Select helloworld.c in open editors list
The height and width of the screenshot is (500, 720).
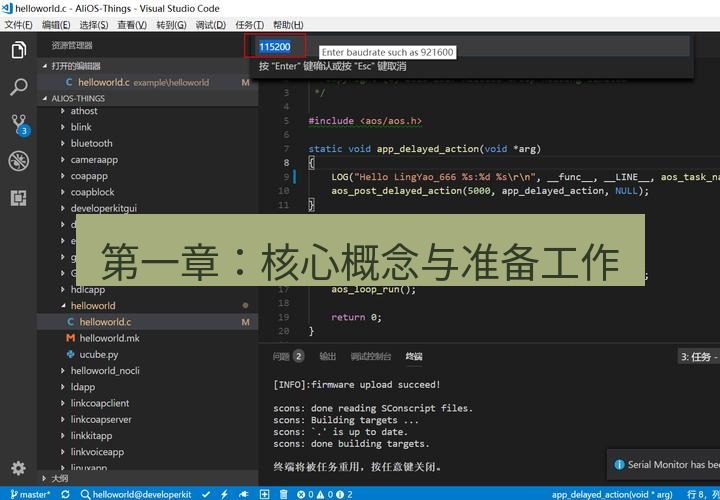pos(147,82)
